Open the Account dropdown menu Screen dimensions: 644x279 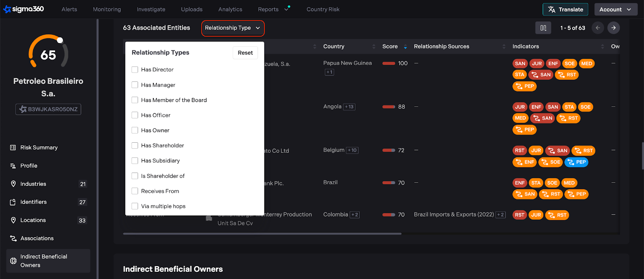pyautogui.click(x=615, y=9)
